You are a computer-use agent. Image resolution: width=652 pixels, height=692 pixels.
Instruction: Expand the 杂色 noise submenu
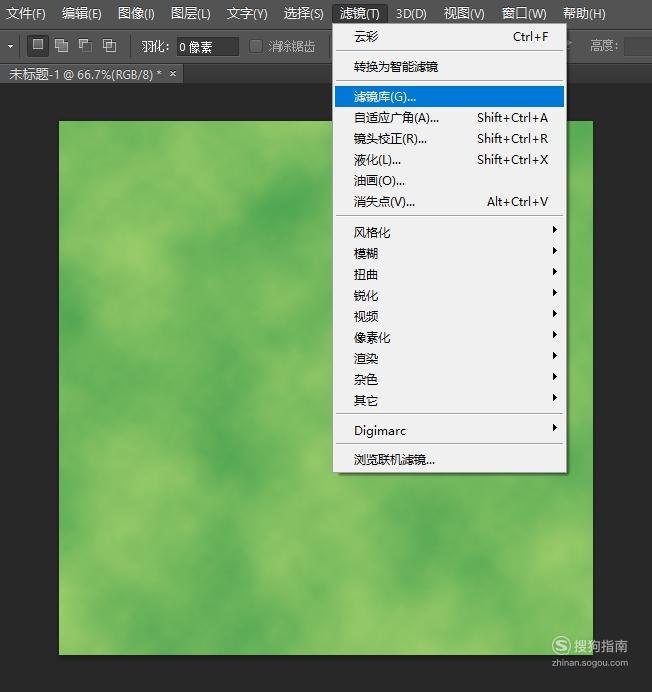click(x=449, y=380)
